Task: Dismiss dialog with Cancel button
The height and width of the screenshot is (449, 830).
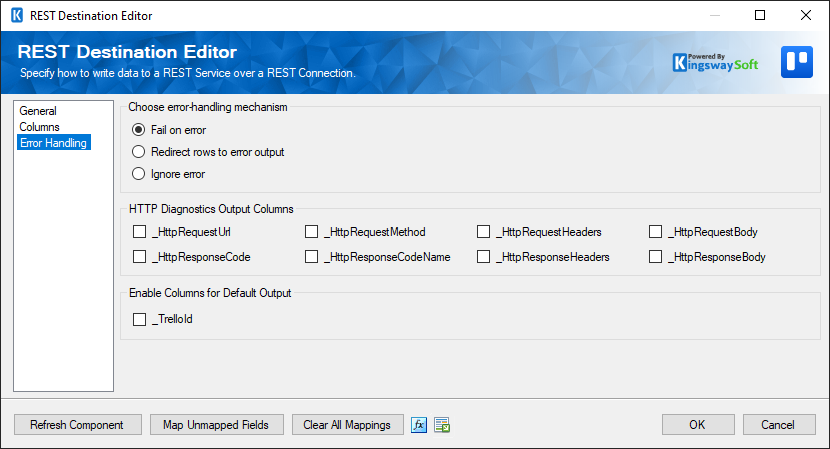Action: point(779,425)
